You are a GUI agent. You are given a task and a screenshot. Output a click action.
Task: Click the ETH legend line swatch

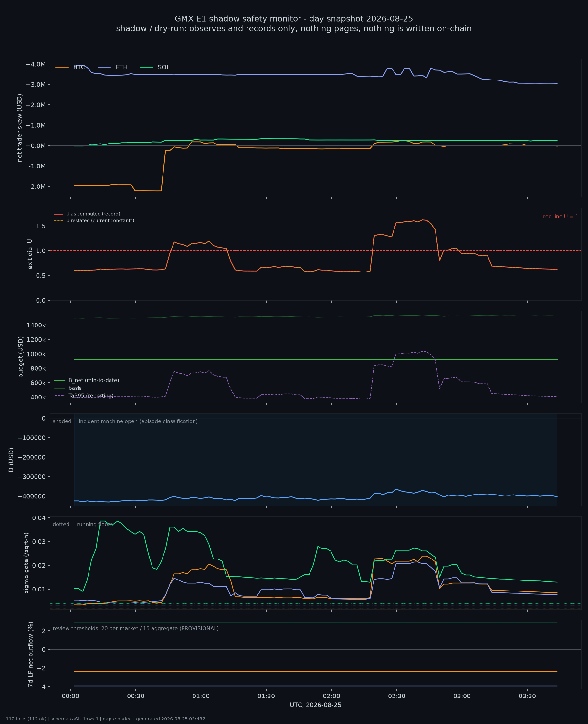coord(104,67)
